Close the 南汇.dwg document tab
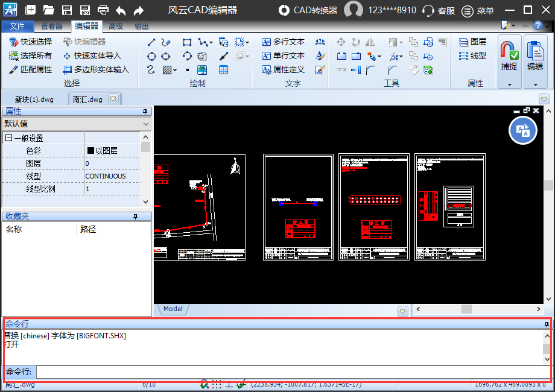This screenshot has height=392, width=555. pyautogui.click(x=113, y=99)
